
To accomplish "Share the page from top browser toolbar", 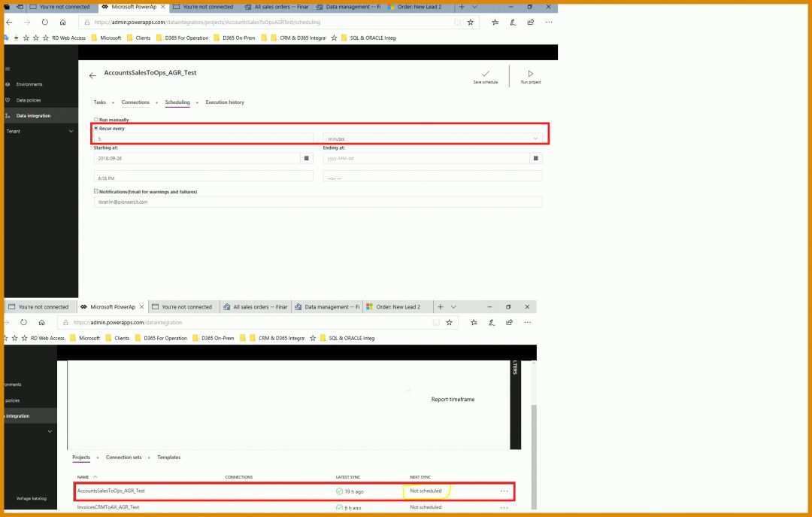I will click(x=531, y=23).
